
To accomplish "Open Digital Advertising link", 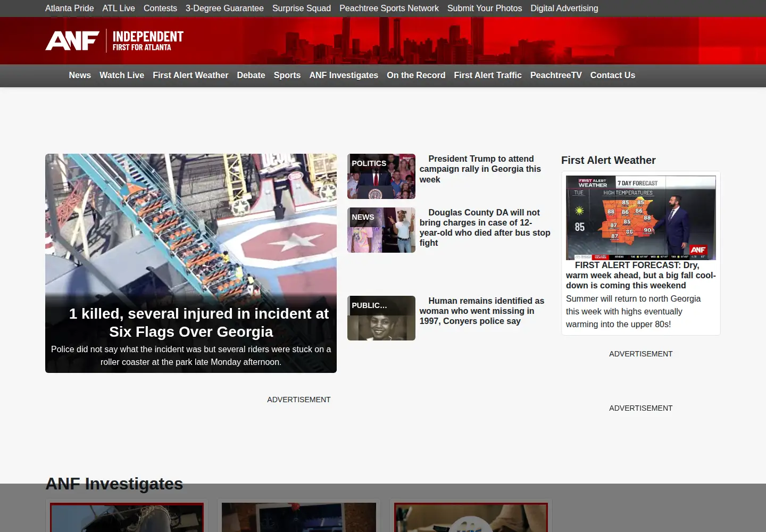I will coord(564,9).
